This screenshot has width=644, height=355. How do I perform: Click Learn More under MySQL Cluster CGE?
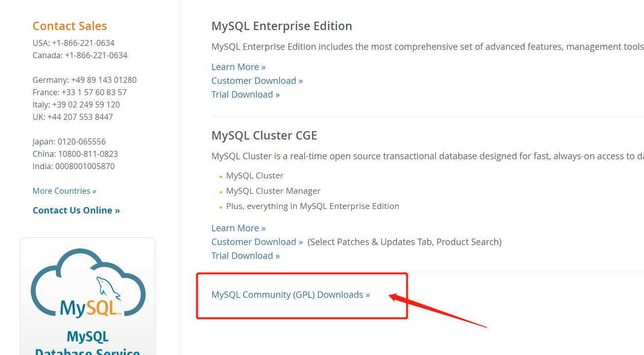click(239, 228)
